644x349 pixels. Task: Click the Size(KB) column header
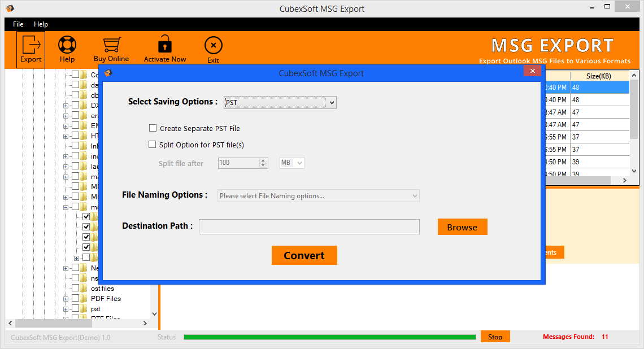coord(599,76)
